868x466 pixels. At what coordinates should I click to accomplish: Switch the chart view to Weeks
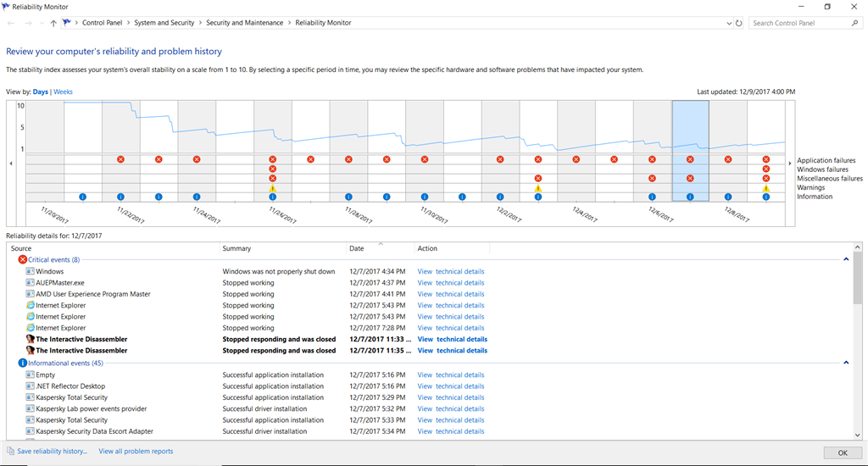63,92
